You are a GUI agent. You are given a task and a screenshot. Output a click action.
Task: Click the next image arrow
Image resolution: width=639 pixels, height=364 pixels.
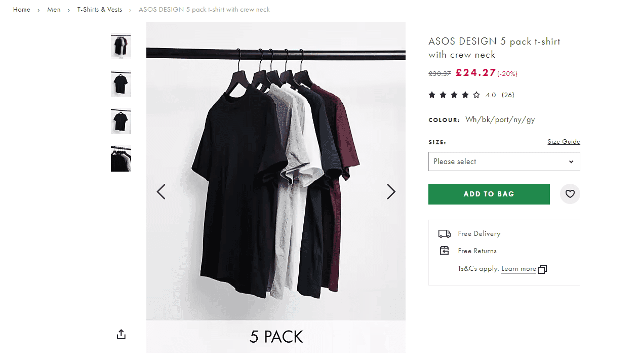(391, 192)
